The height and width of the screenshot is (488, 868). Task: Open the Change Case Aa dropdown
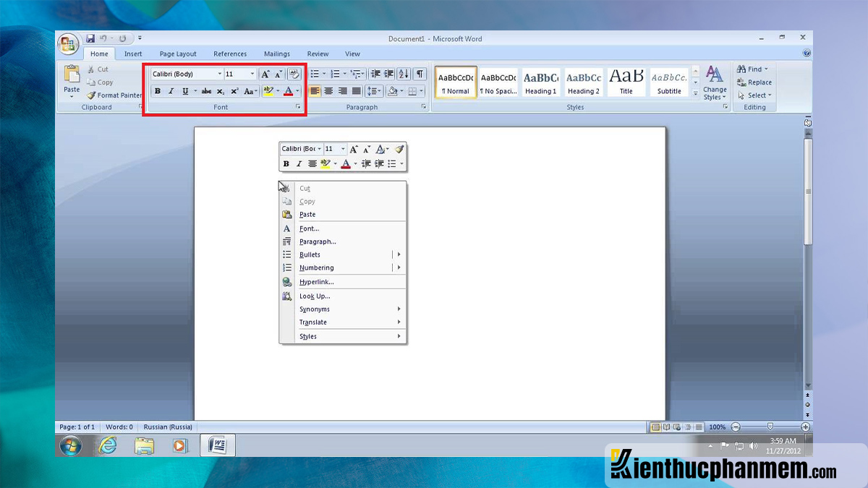250,91
